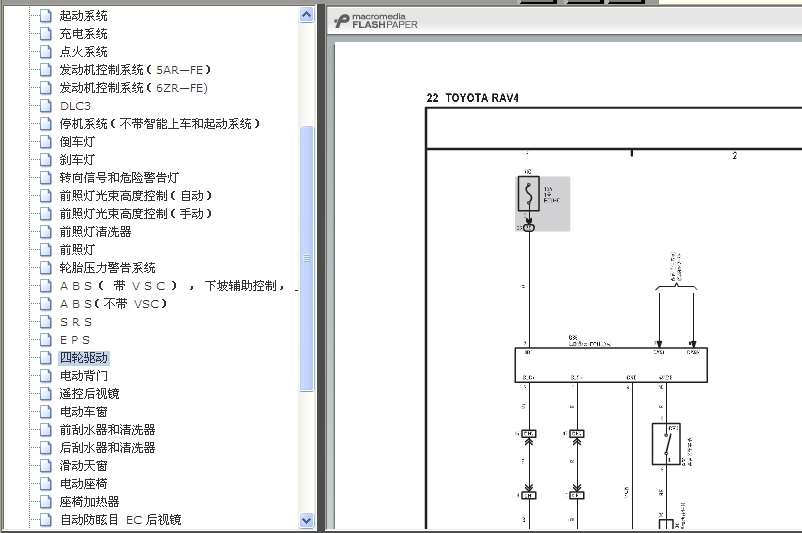Viewport: 802px width, 533px height.
Task: Select 前照灯光束高度控制 (手动)
Action: (136, 214)
